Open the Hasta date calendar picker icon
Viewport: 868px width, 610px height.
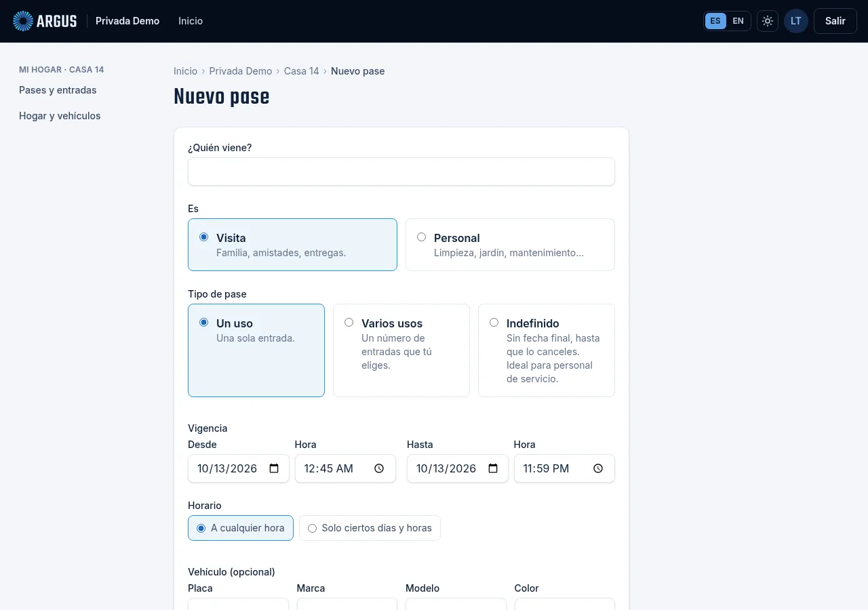[x=493, y=468]
